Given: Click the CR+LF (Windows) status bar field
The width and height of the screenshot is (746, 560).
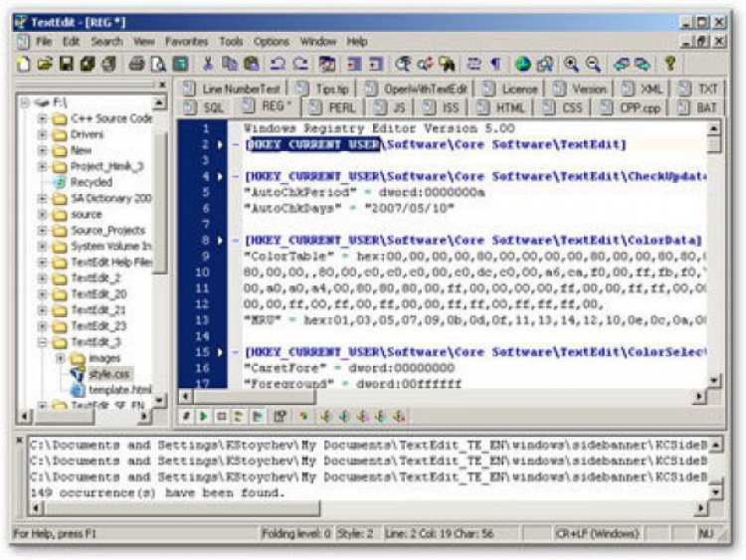Looking at the screenshot, I should 597,534.
